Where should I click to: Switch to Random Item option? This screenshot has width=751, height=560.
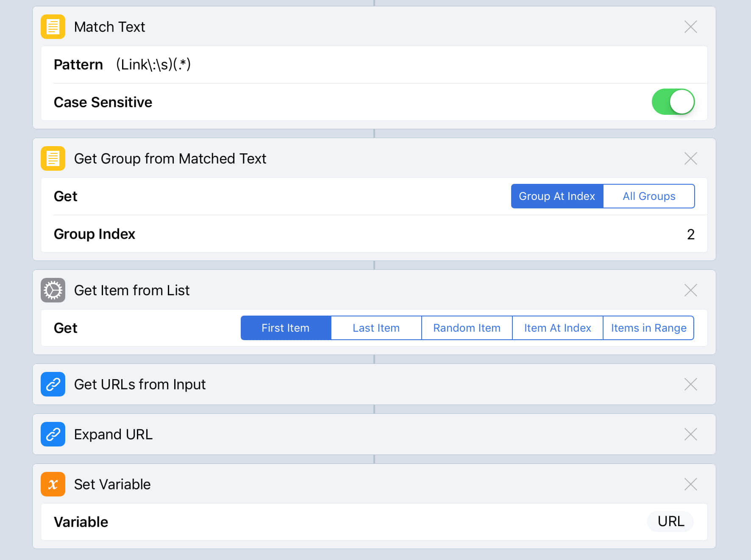tap(467, 328)
